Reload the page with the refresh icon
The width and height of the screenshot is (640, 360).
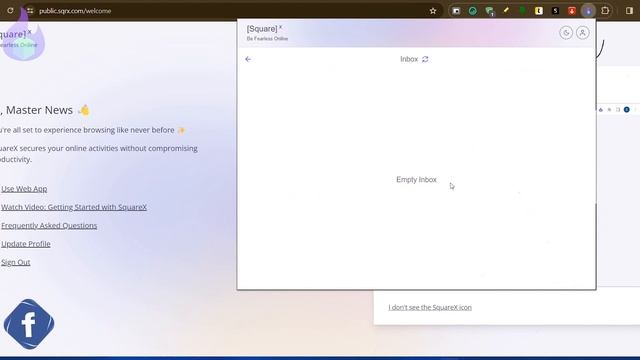click(10, 11)
